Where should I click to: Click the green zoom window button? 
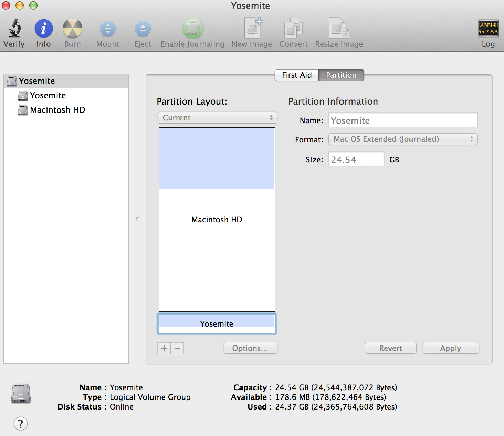(x=33, y=6)
